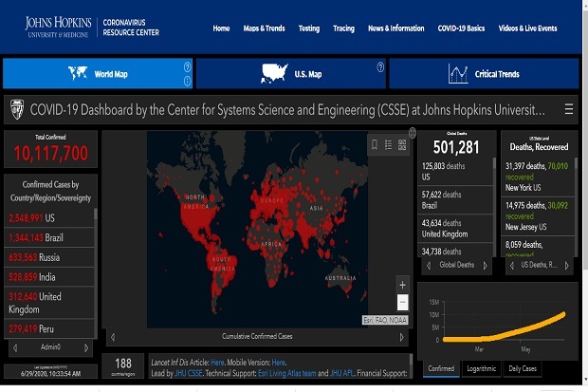Click the help icon on U.S. Map tab
Viewport: 588px width, 392px height.
380,67
